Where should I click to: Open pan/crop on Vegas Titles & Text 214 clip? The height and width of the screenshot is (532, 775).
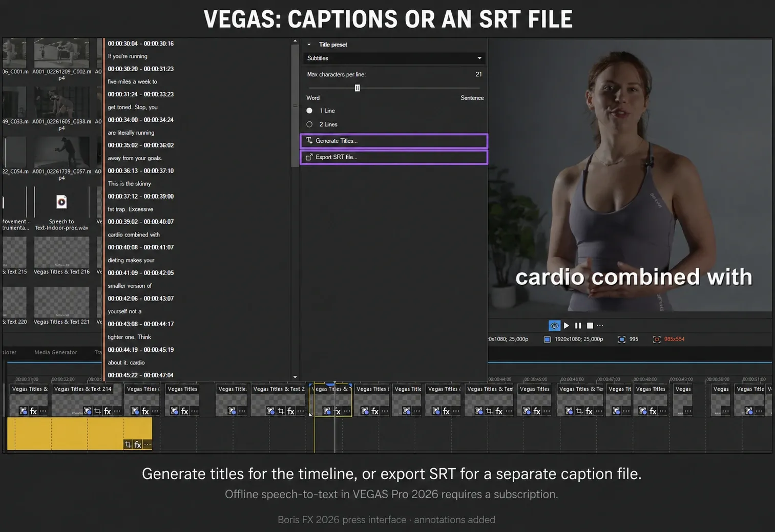point(97,411)
